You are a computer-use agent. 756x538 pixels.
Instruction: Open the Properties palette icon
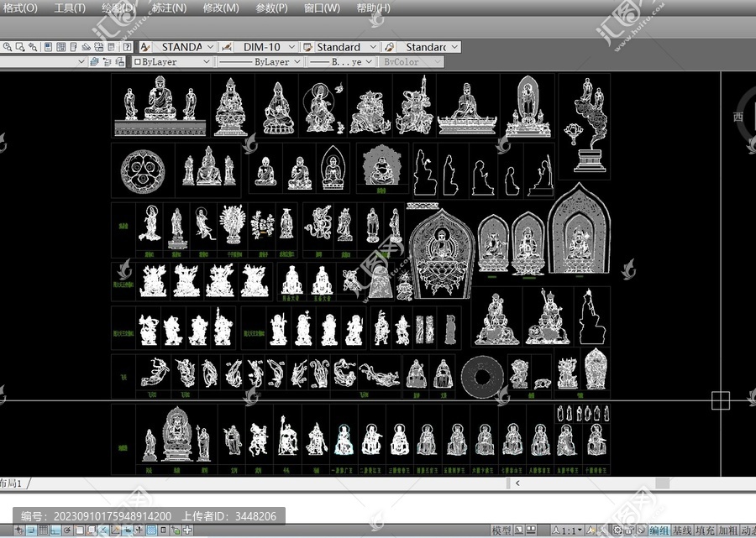click(x=48, y=47)
